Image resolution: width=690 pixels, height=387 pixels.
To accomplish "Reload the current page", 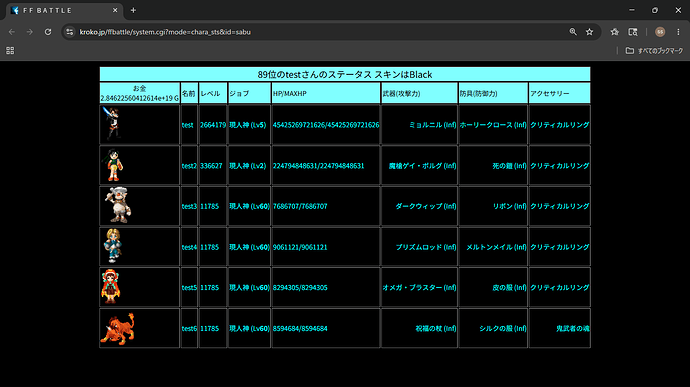I will pyautogui.click(x=48, y=32).
